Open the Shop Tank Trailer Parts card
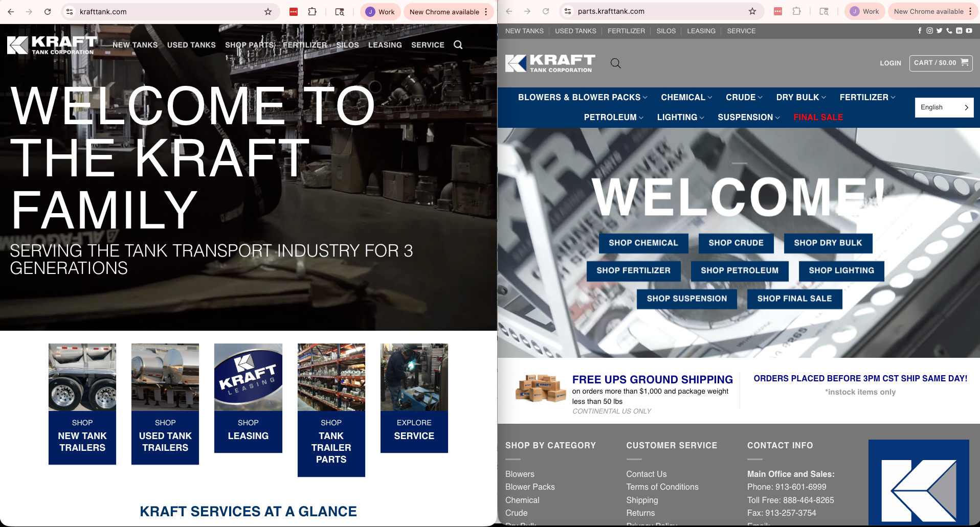 tap(331, 410)
